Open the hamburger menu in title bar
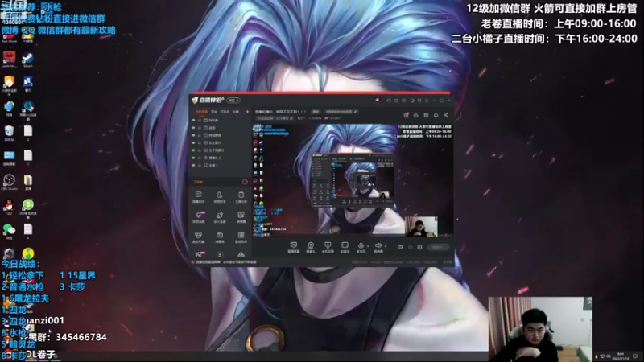The height and width of the screenshot is (362, 644). [x=427, y=101]
